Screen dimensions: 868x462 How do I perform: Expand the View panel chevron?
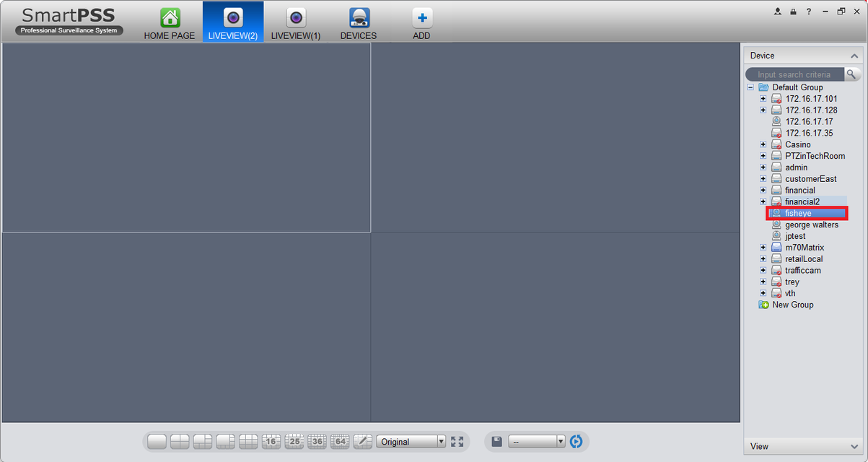pos(854,446)
